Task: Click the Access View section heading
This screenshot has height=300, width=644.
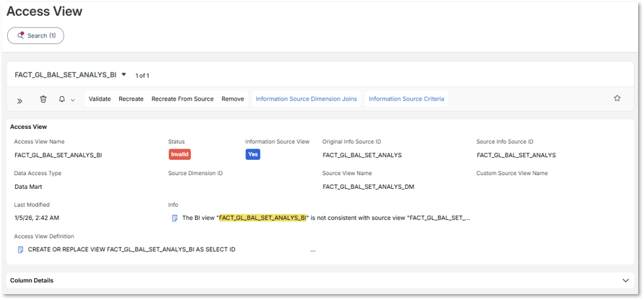Action: (x=28, y=127)
